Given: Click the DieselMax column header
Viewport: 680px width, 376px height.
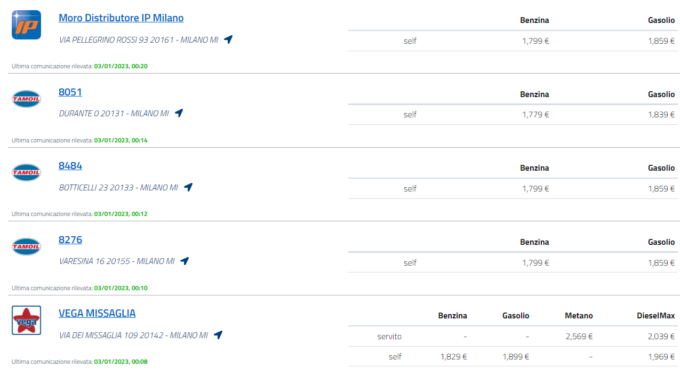Looking at the screenshot, I should click(x=655, y=316).
